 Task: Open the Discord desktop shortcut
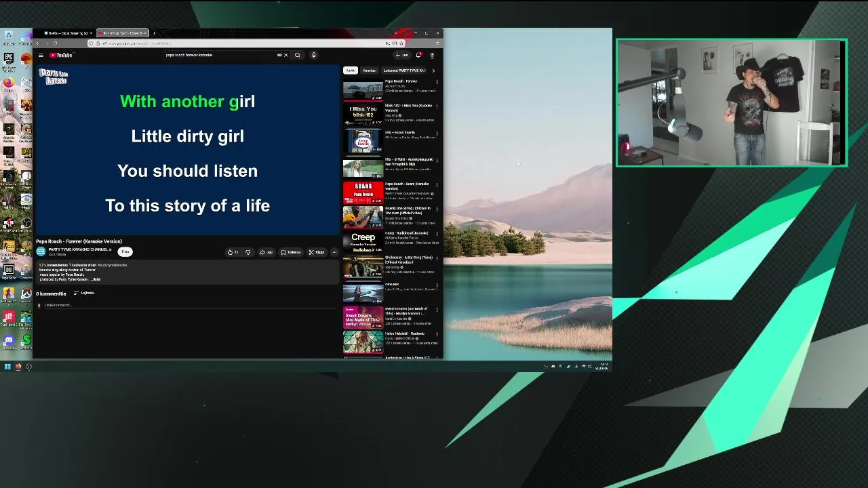[8, 341]
